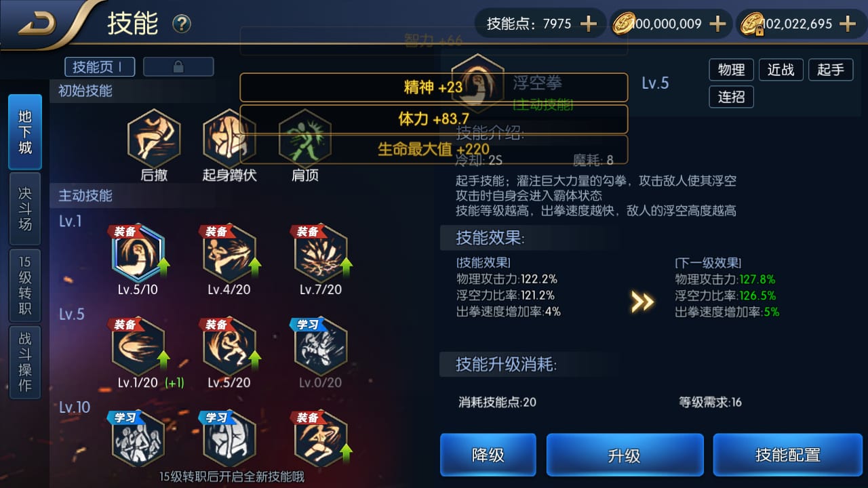The height and width of the screenshot is (488, 868).
Task: Tap the back arrow icon
Action: (x=37, y=24)
